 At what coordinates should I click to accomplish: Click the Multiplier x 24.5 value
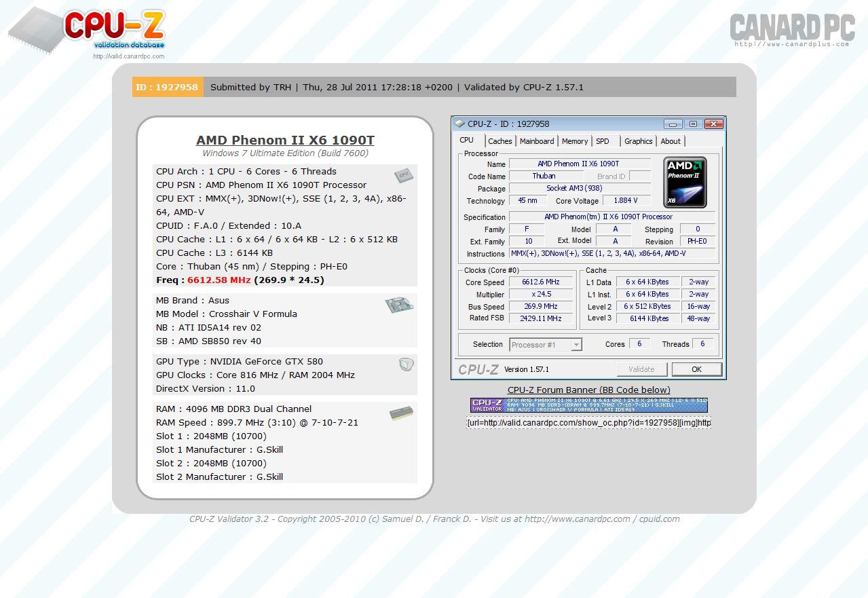point(541,295)
